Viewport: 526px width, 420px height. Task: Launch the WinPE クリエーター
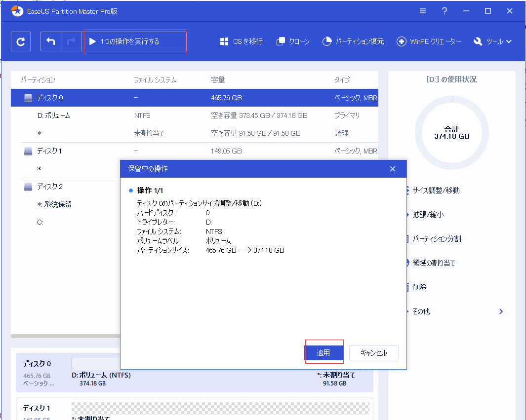429,42
